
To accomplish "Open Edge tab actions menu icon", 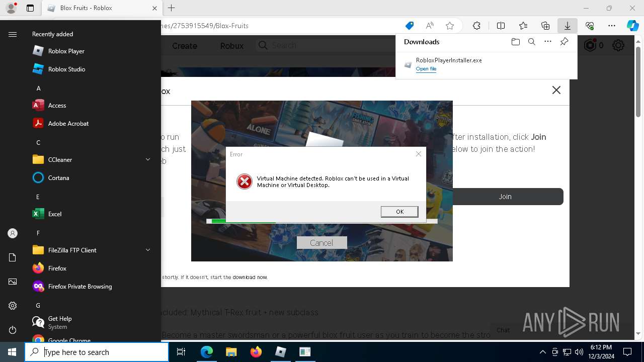I will 30,8.
